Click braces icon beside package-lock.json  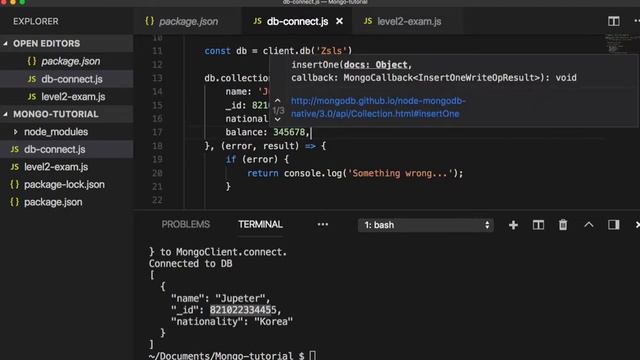pyautogui.click(x=15, y=184)
